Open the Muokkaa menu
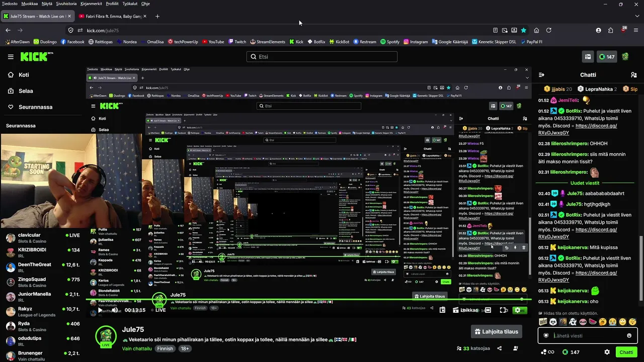 coord(30,4)
